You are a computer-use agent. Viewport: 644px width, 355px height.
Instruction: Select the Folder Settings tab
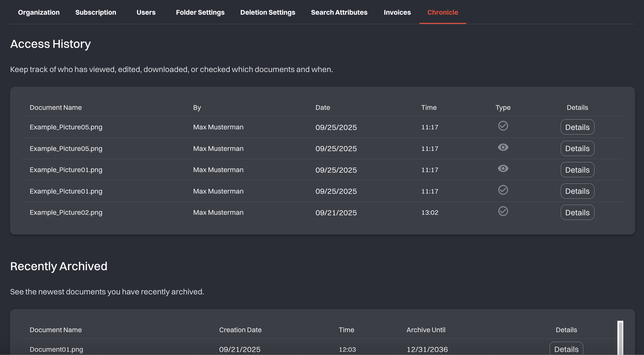tap(200, 13)
